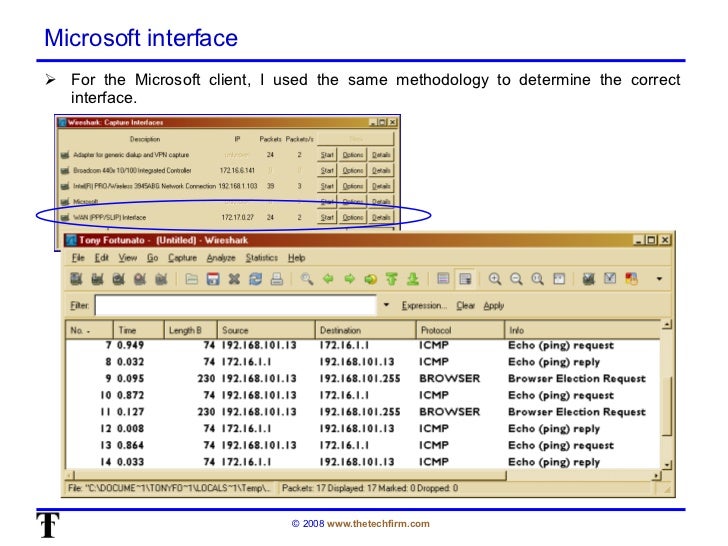Open the Capture menu
728x546 pixels.
[x=182, y=258]
